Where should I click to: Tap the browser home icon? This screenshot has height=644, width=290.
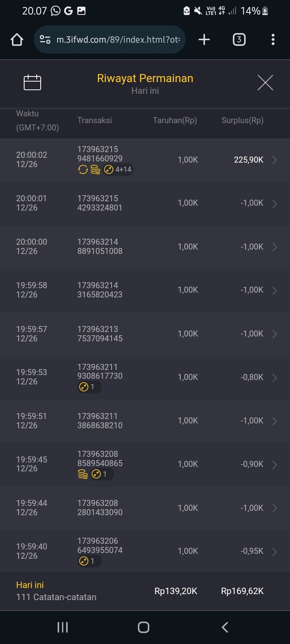17,39
